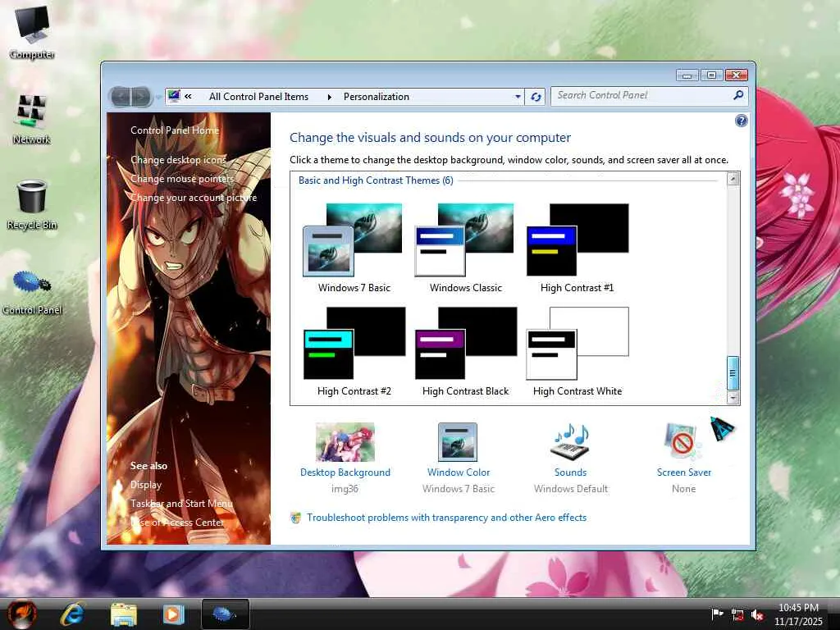Click muted volume tray icon
The image size is (840, 630).
click(x=757, y=615)
